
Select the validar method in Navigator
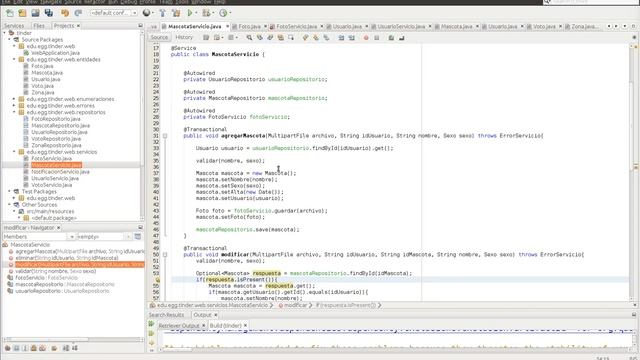55,271
